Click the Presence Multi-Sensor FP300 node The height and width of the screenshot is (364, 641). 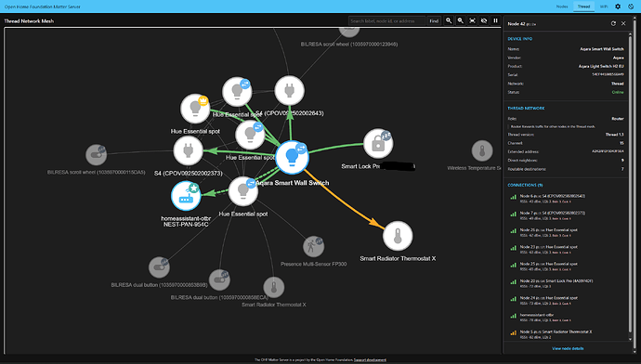(x=313, y=246)
